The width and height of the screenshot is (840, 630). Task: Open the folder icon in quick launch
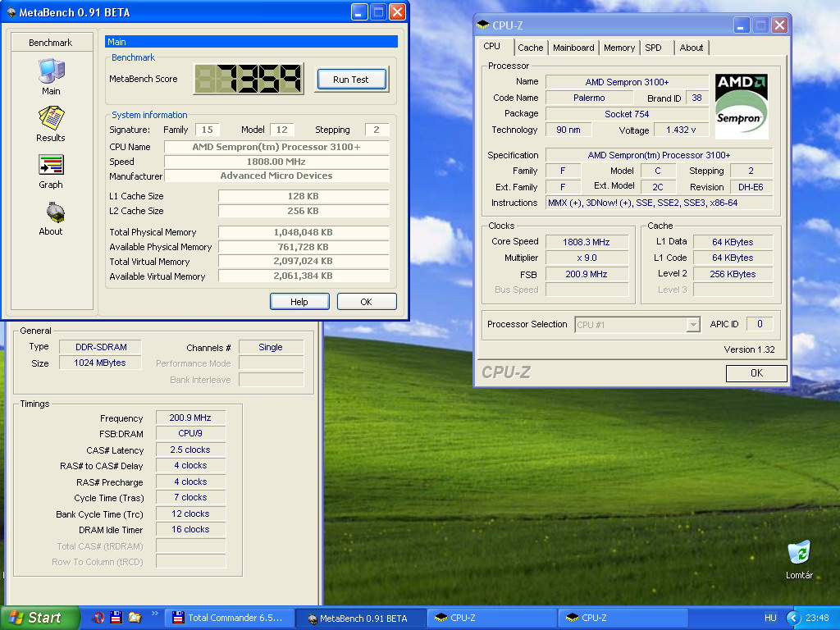(135, 618)
